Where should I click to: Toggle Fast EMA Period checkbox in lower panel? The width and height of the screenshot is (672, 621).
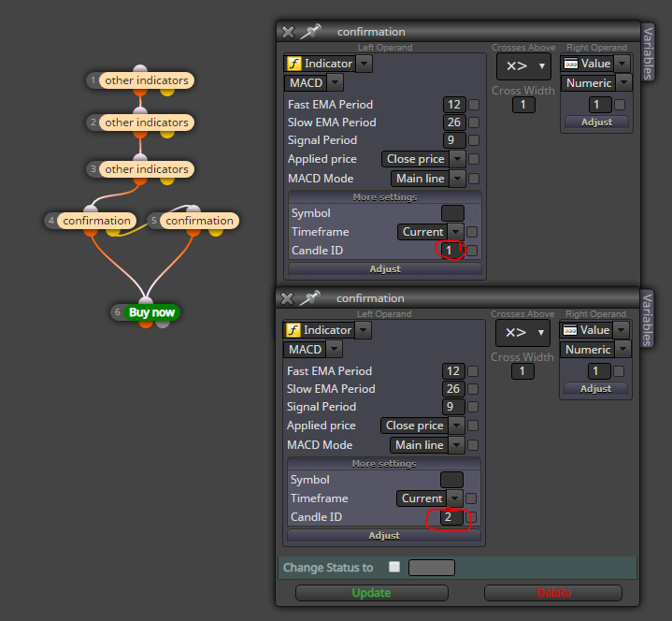tap(473, 371)
